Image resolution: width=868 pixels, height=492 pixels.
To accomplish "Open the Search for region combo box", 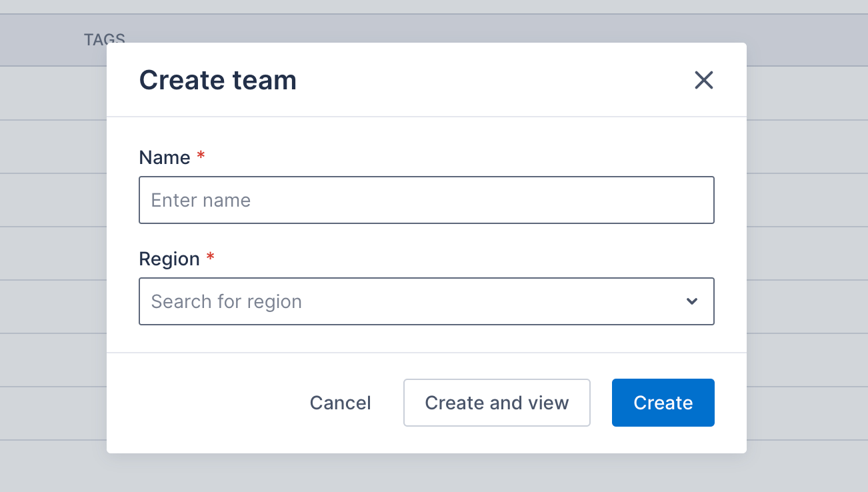I will coord(427,301).
